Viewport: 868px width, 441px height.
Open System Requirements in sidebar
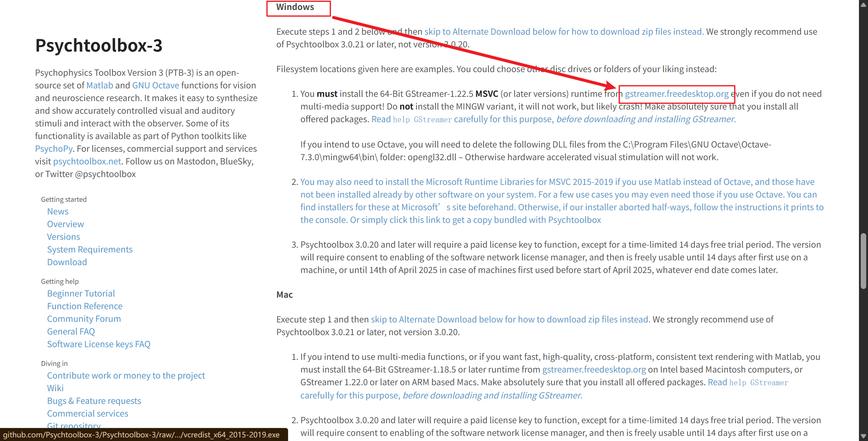point(90,249)
